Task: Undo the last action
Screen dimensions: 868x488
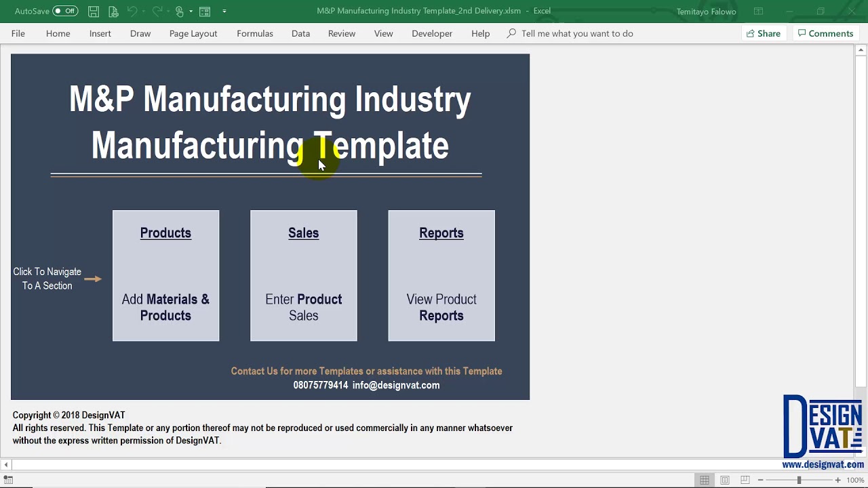Action: pyautogui.click(x=132, y=11)
